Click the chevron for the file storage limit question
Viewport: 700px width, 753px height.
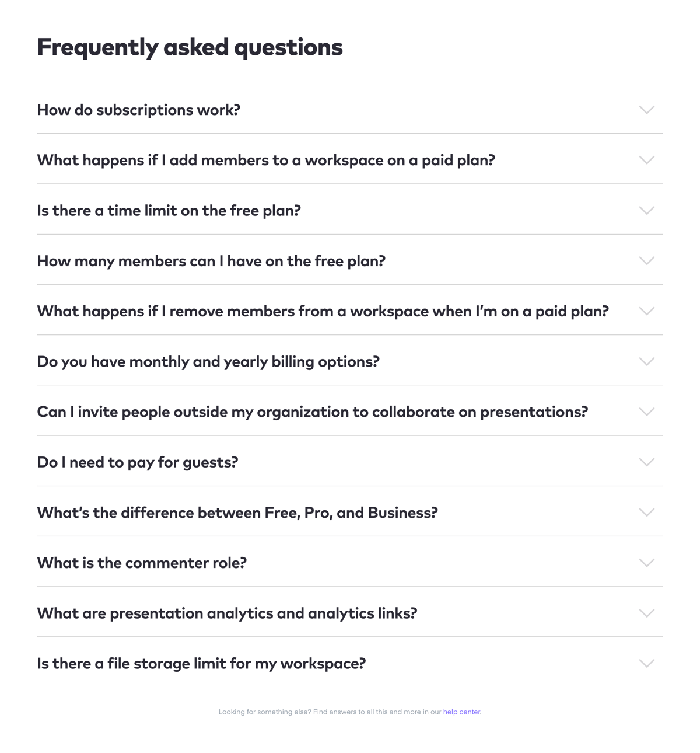[x=646, y=664]
